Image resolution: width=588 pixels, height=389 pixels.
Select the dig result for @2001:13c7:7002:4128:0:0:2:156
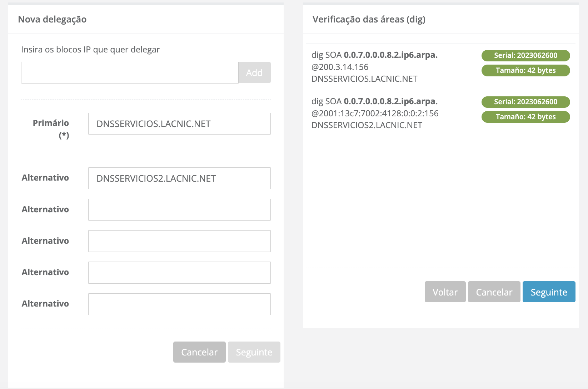375,113
